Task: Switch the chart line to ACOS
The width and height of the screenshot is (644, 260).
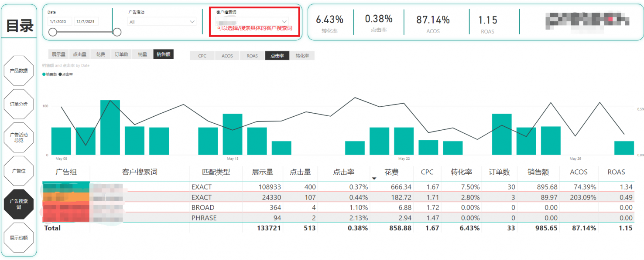Action: 227,56
